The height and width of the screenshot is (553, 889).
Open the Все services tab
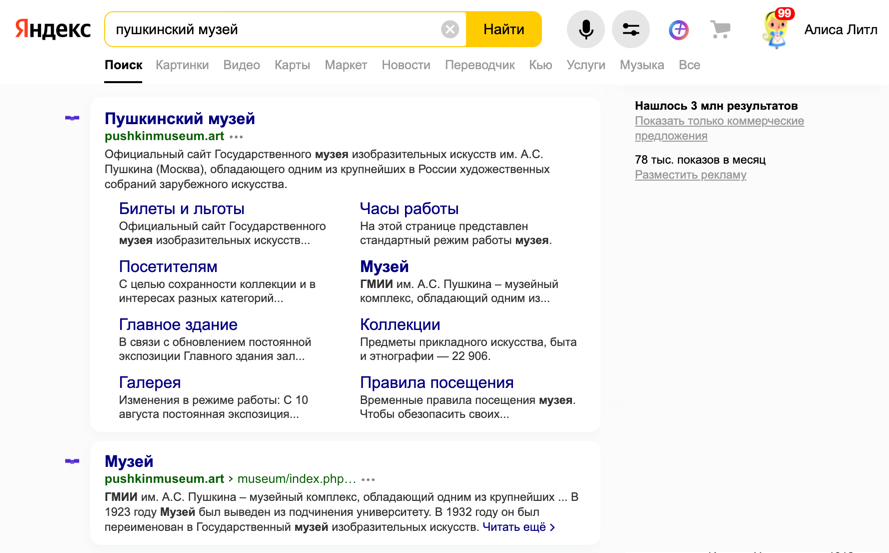pyautogui.click(x=689, y=65)
